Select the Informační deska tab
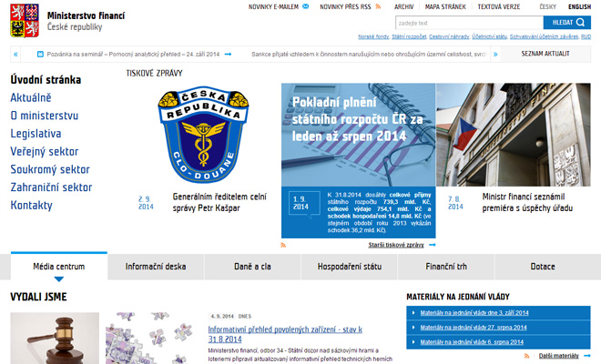 pyautogui.click(x=156, y=267)
